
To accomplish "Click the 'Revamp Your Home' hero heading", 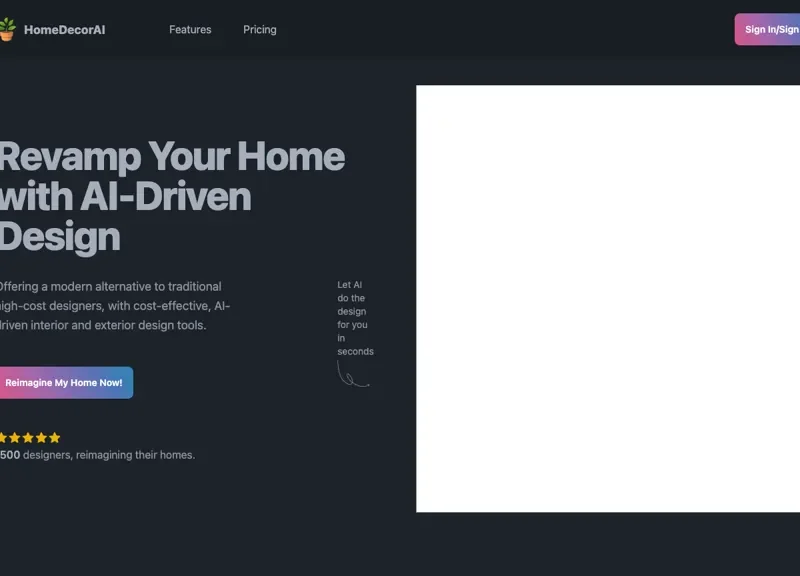I will pyautogui.click(x=170, y=196).
